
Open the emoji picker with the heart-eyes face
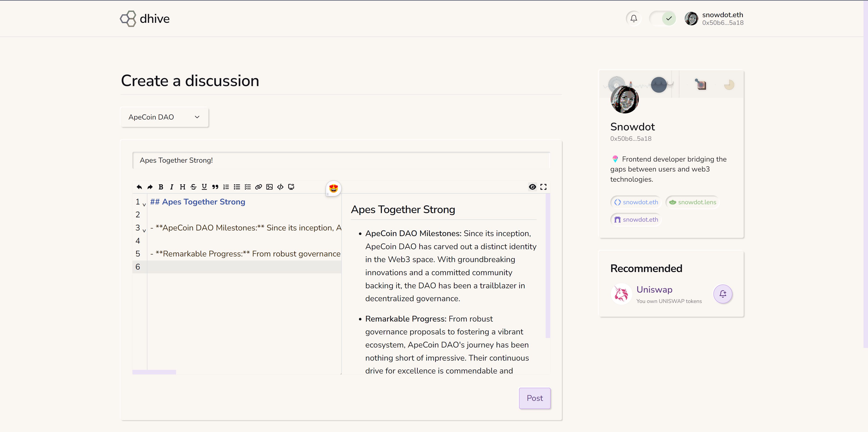pos(333,188)
